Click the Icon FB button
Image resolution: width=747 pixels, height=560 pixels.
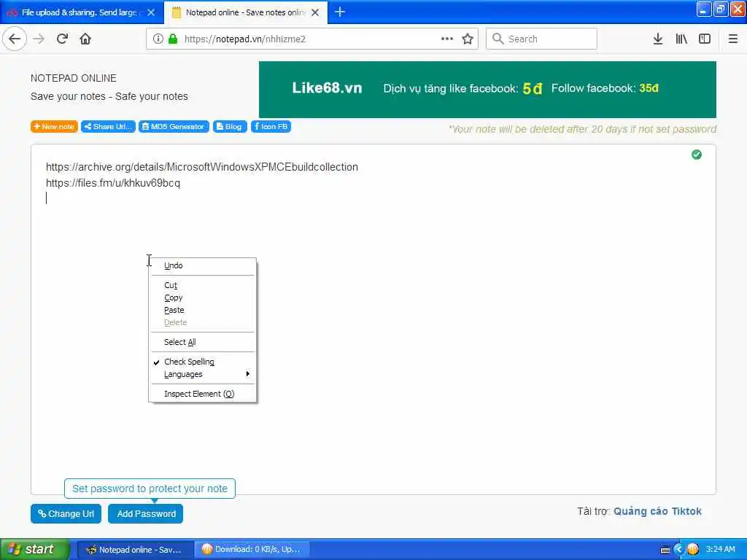click(x=271, y=127)
